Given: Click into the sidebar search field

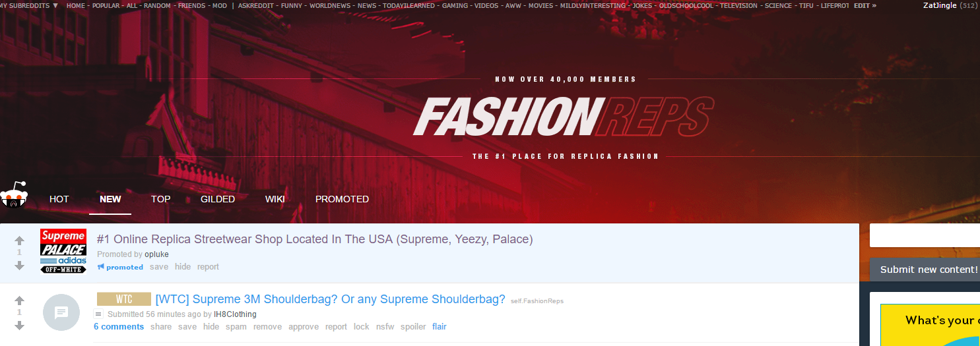Looking at the screenshot, I should pos(925,235).
